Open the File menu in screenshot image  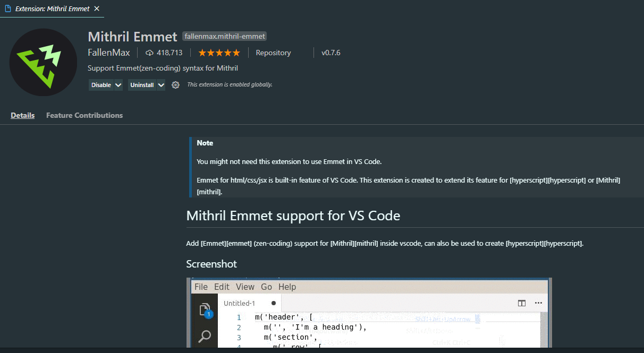pos(201,287)
